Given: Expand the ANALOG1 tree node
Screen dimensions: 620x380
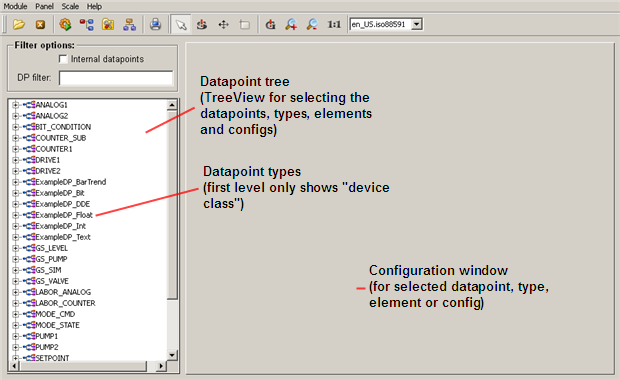Looking at the screenshot, I should coord(15,105).
